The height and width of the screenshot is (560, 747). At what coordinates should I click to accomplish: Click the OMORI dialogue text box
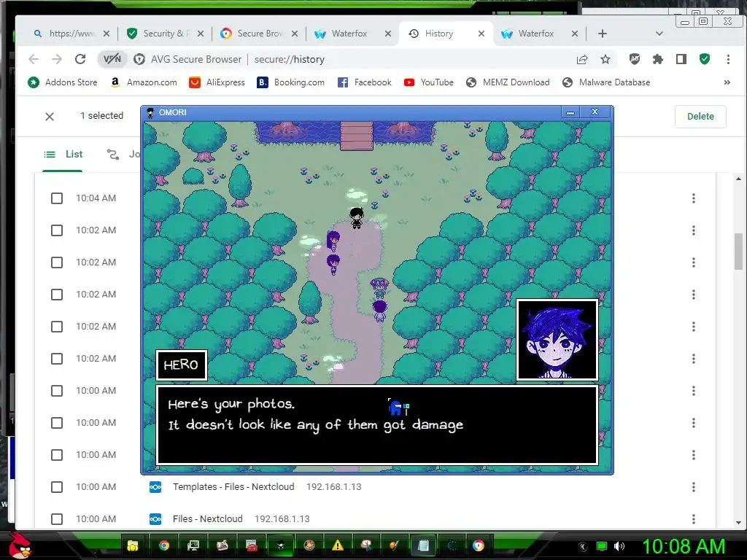click(377, 425)
